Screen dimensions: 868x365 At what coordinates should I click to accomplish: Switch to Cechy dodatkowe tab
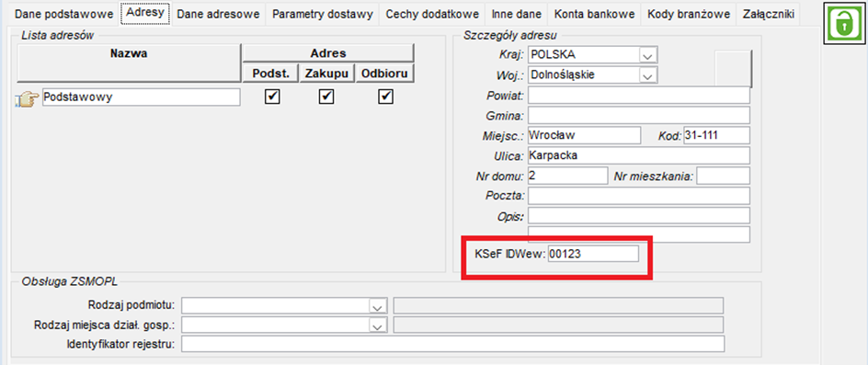(433, 15)
